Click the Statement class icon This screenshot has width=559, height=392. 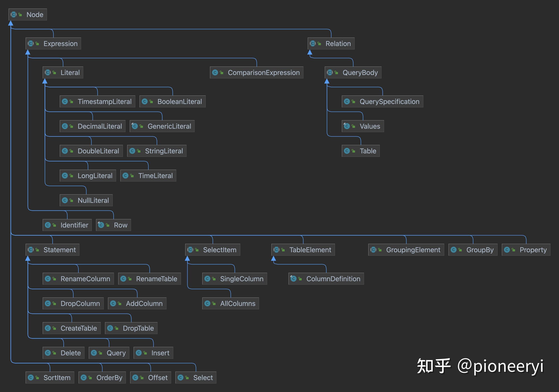[x=31, y=249]
